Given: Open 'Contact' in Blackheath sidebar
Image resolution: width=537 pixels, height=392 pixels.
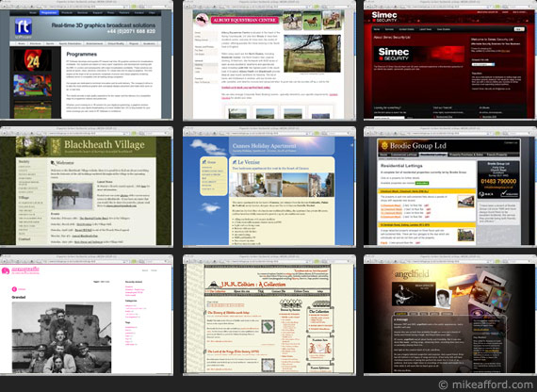Looking at the screenshot, I should tap(24, 239).
